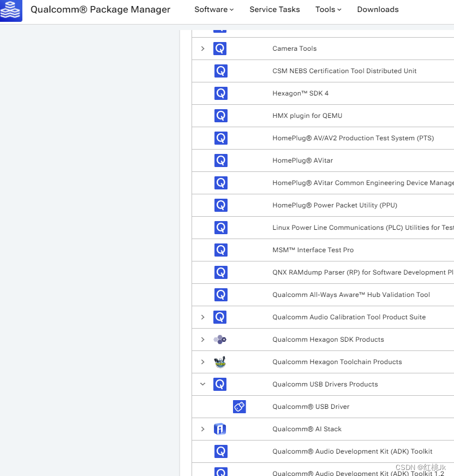Open the Tools dropdown menu
This screenshot has width=454, height=476.
(x=328, y=9)
